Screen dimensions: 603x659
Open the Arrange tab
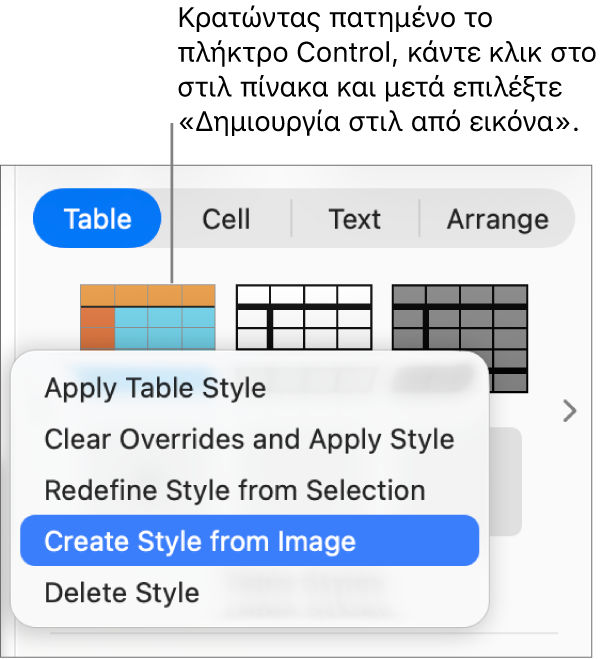[x=497, y=219]
